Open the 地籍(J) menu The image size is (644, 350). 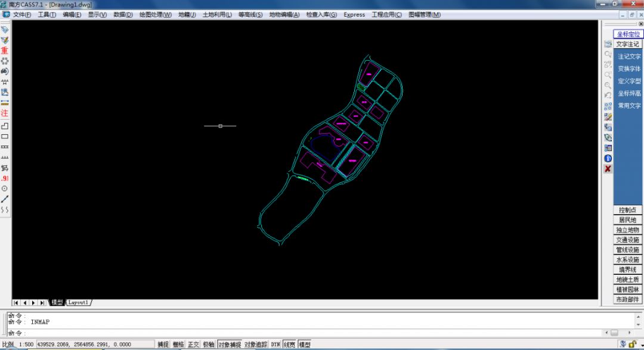click(187, 15)
